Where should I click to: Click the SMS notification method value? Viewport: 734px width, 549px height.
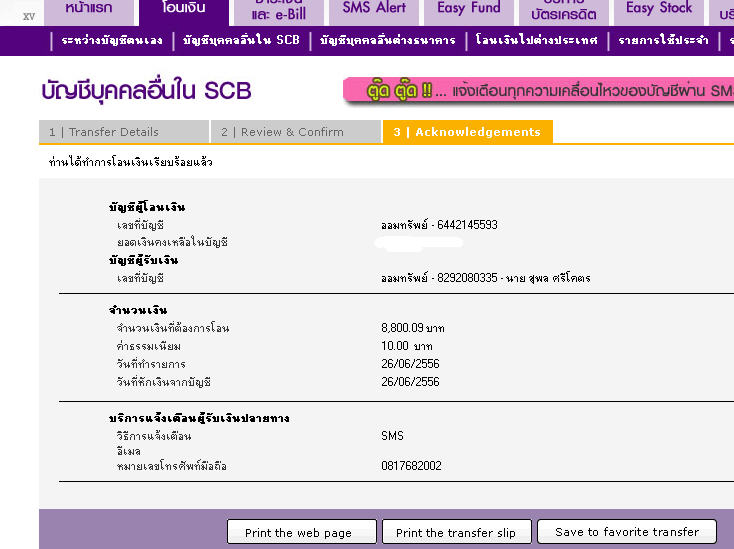coord(392,436)
